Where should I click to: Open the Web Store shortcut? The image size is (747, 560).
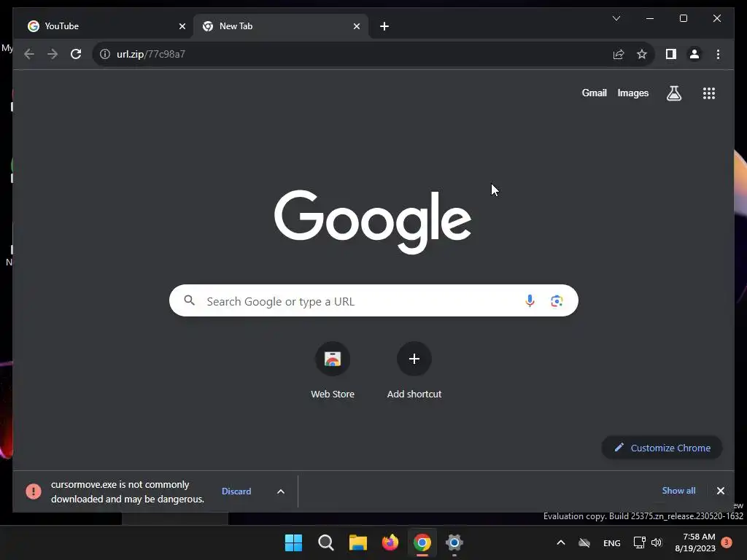[333, 371]
